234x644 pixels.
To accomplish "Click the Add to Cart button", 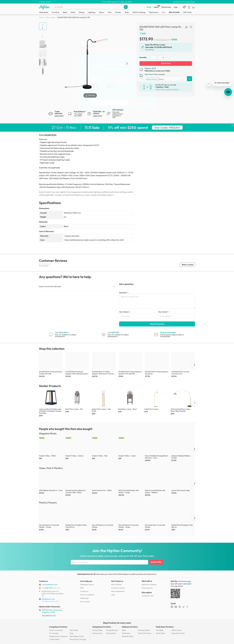I will tap(166, 64).
